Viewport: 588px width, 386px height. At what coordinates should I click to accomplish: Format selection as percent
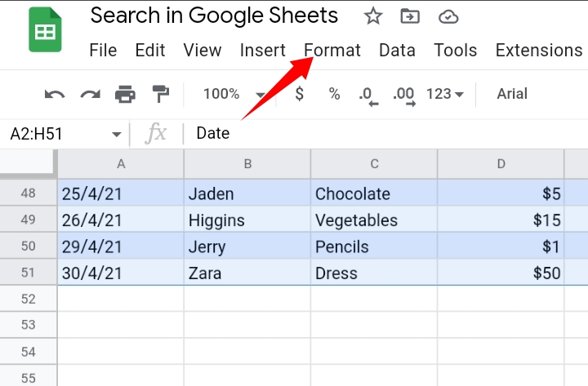coord(334,94)
